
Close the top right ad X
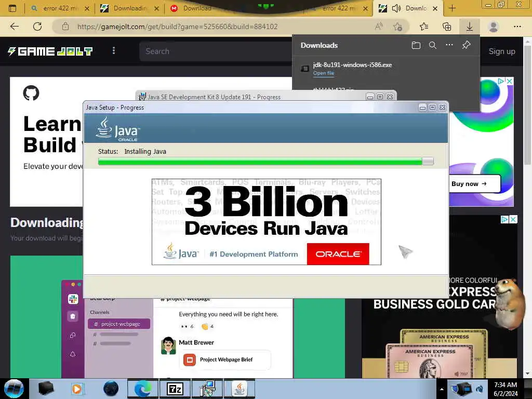tap(509, 81)
